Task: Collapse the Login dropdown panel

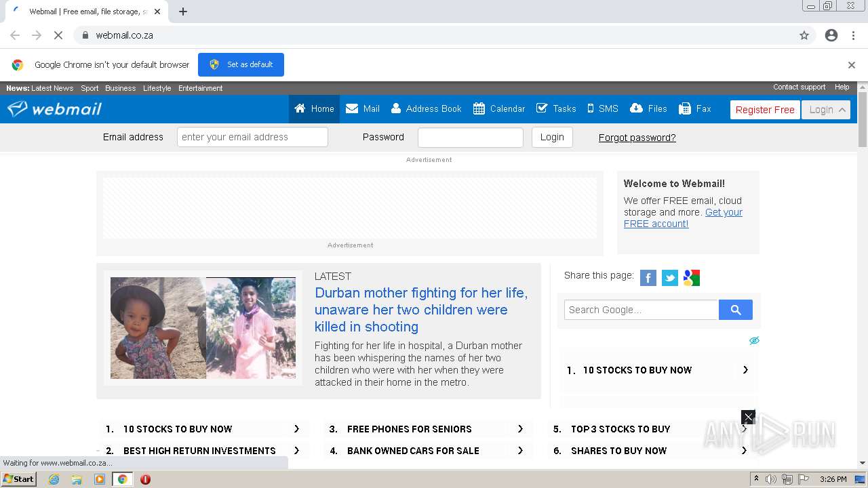Action: (826, 110)
